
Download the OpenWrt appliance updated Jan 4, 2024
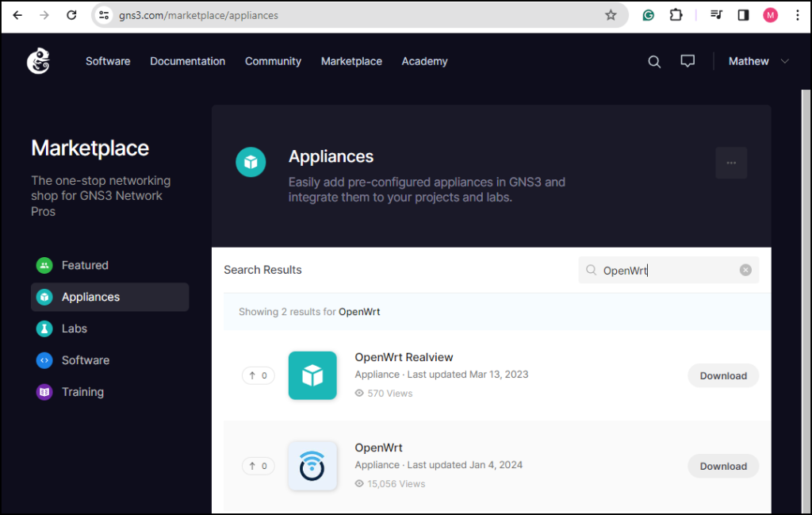(x=723, y=467)
